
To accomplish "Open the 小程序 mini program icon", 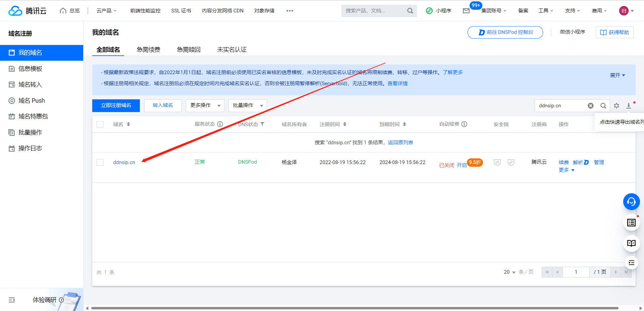I will point(429,11).
